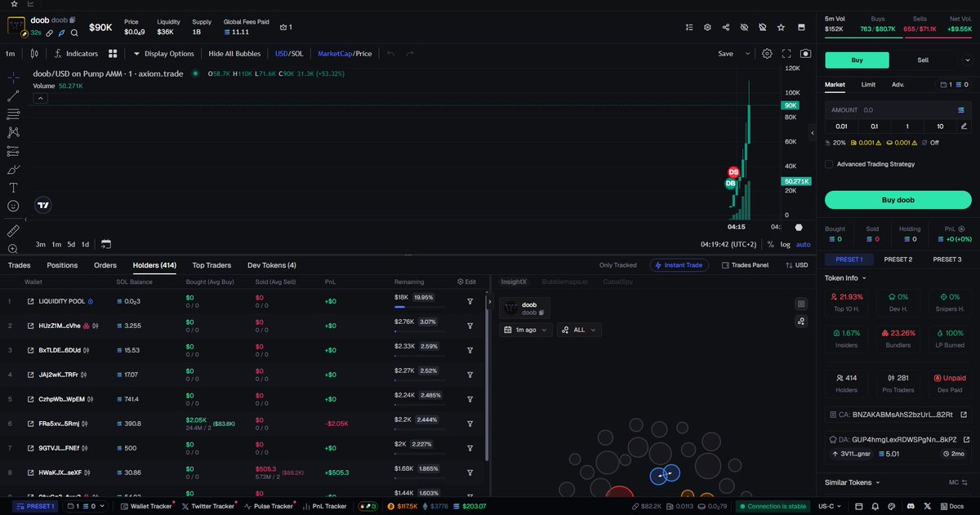Viewport: 980px width, 515px height.
Task: Select the zoom-in magnifier tool
Action: point(13,249)
